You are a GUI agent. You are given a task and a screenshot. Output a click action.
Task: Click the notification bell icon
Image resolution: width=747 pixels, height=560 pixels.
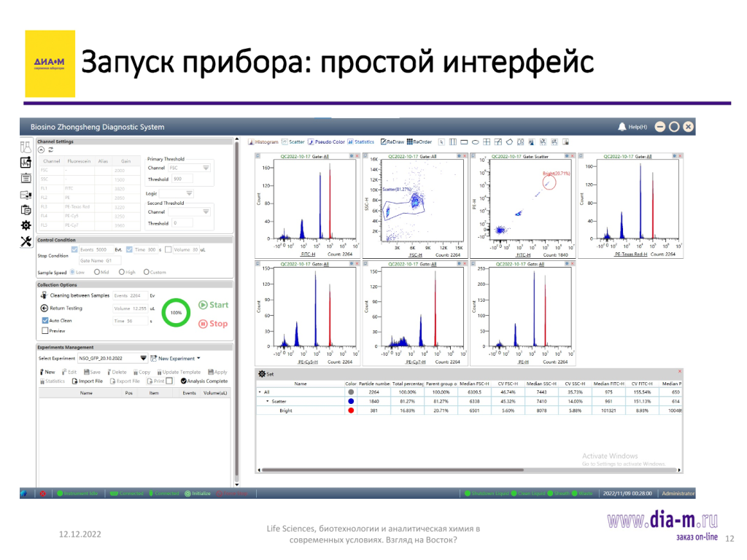pyautogui.click(x=622, y=127)
